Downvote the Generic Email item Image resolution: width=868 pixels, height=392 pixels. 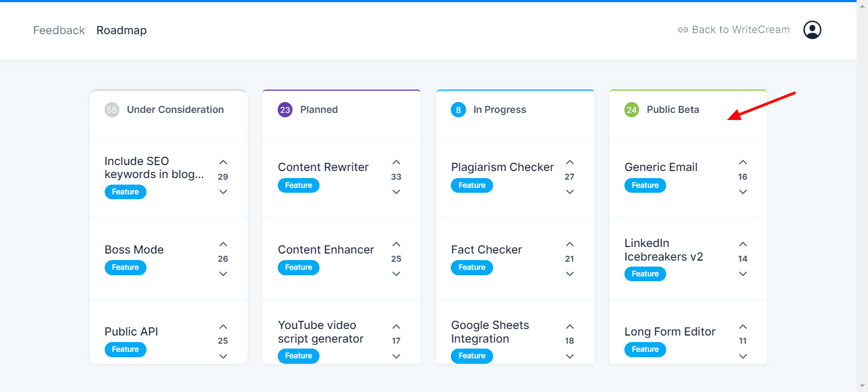click(743, 192)
